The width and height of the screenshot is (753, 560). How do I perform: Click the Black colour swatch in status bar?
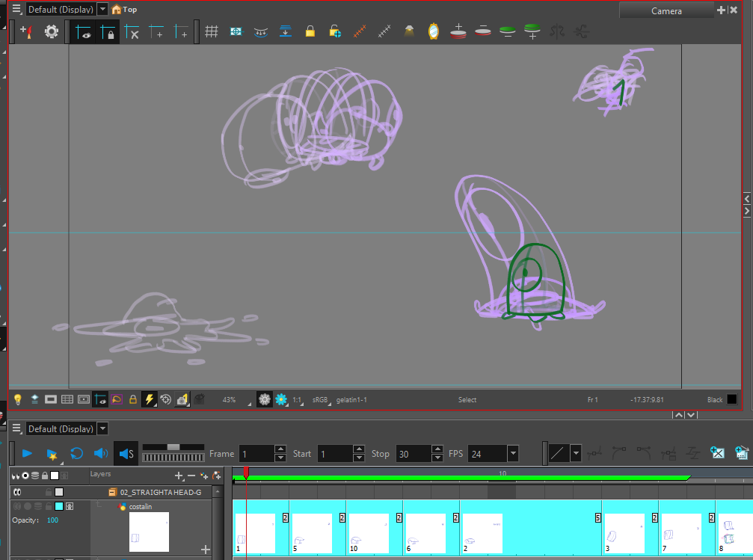(732, 399)
